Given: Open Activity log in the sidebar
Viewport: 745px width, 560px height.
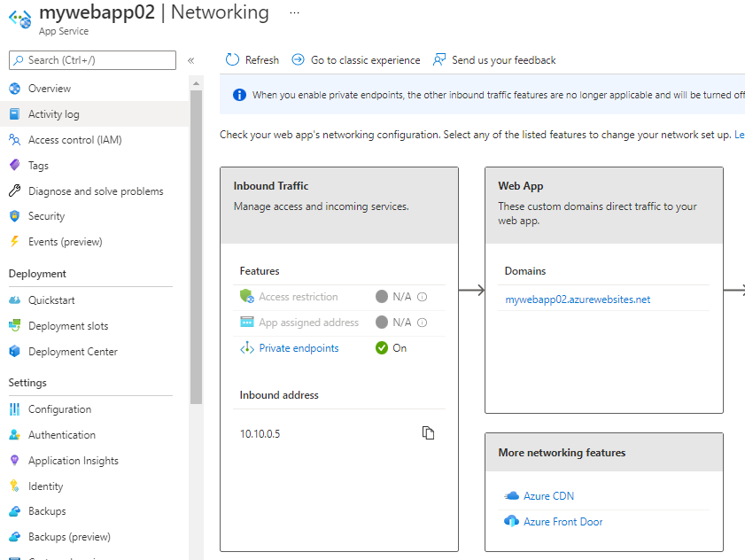Looking at the screenshot, I should click(x=53, y=114).
